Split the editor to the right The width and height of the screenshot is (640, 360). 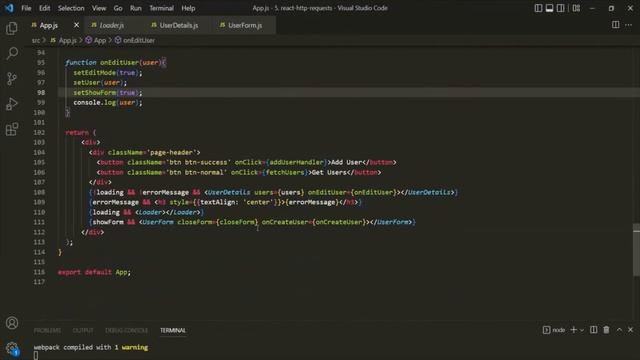tap(616, 25)
